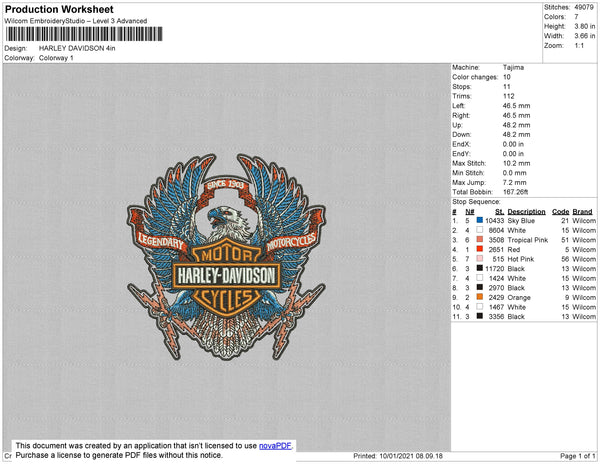
Task: Select stitch count '2970' in stop 8
Action: point(496,288)
